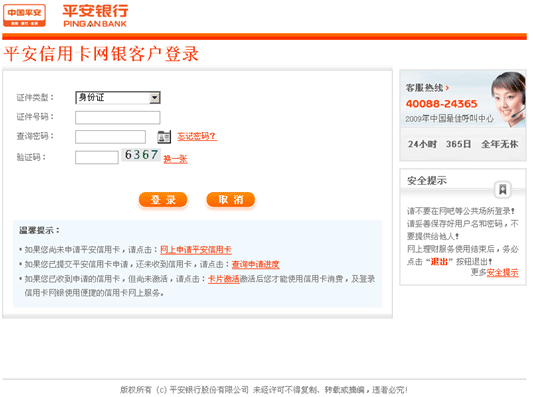Click 忘记密码? link
This screenshot has height=397, width=533.
tap(197, 137)
